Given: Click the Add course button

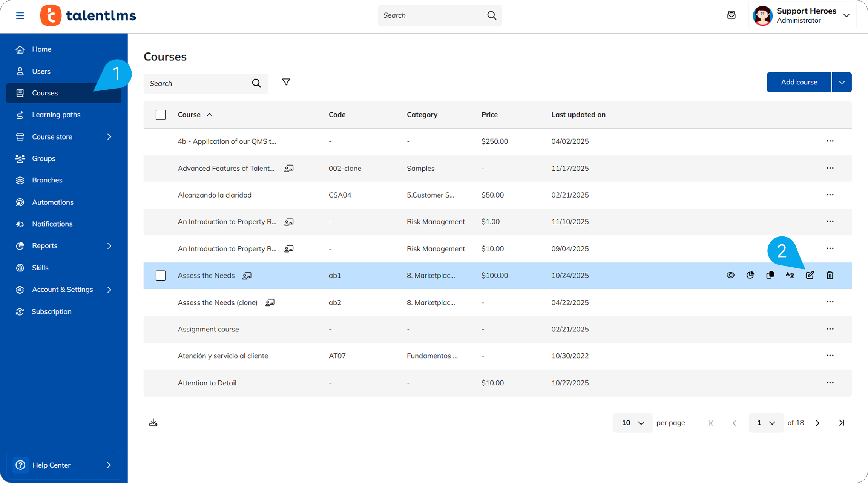Looking at the screenshot, I should [x=799, y=82].
